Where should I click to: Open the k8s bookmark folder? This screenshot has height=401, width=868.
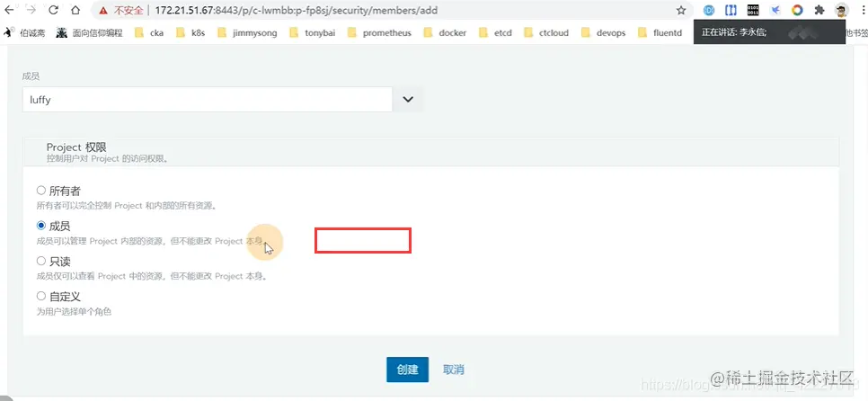(190, 32)
